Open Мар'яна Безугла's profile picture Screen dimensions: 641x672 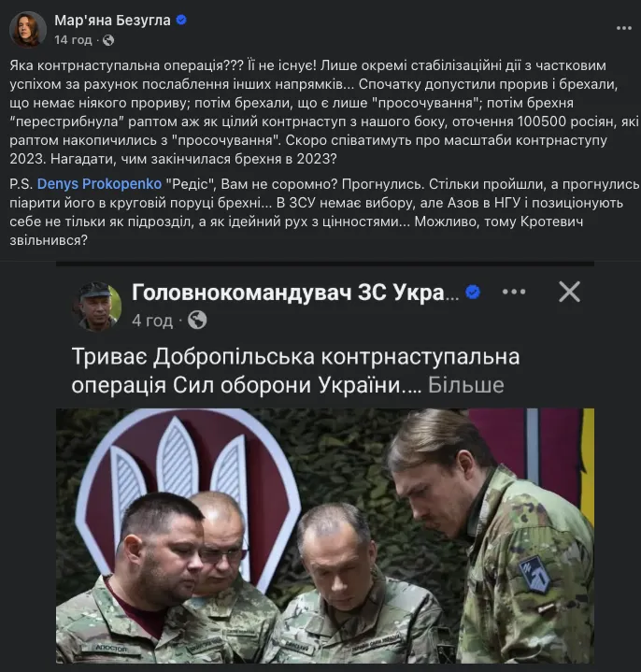(x=27, y=29)
